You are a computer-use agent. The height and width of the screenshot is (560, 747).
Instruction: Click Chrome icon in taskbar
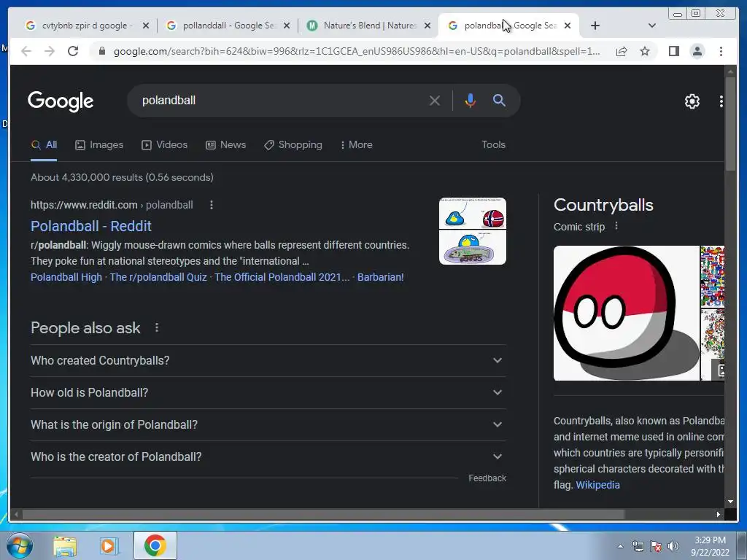coord(155,545)
